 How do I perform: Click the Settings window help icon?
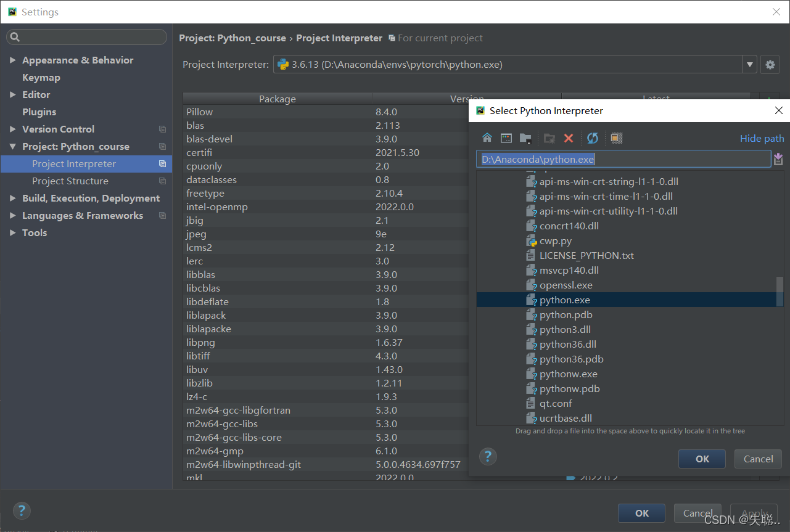pyautogui.click(x=22, y=510)
